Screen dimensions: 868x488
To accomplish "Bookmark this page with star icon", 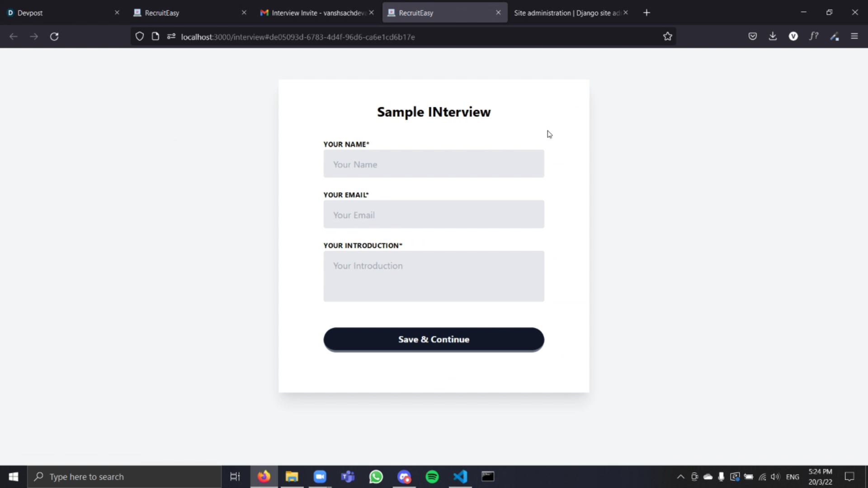I will pyautogui.click(x=667, y=37).
